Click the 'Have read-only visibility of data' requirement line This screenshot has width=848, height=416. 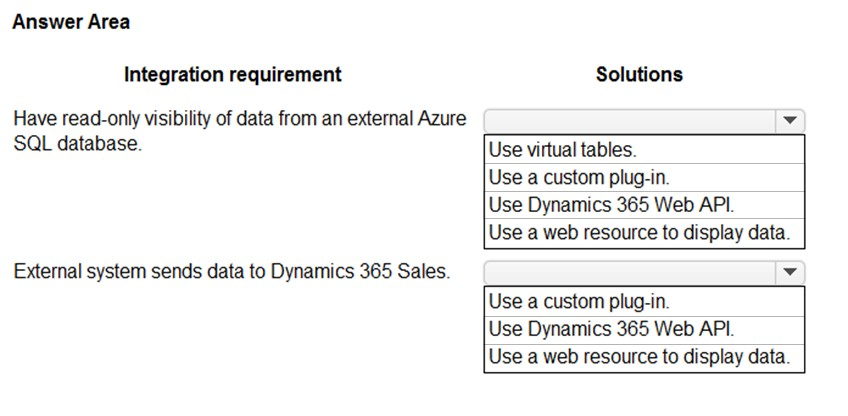click(x=240, y=118)
